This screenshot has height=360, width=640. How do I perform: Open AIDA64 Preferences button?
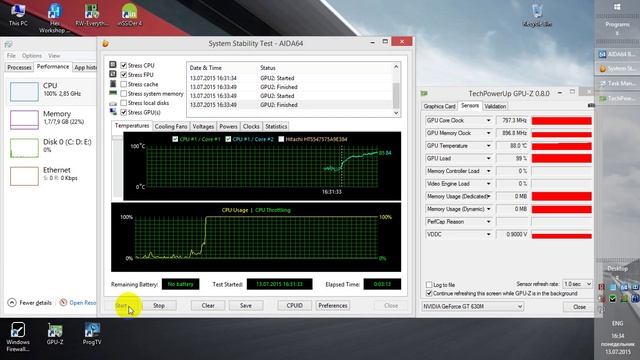pyautogui.click(x=333, y=305)
